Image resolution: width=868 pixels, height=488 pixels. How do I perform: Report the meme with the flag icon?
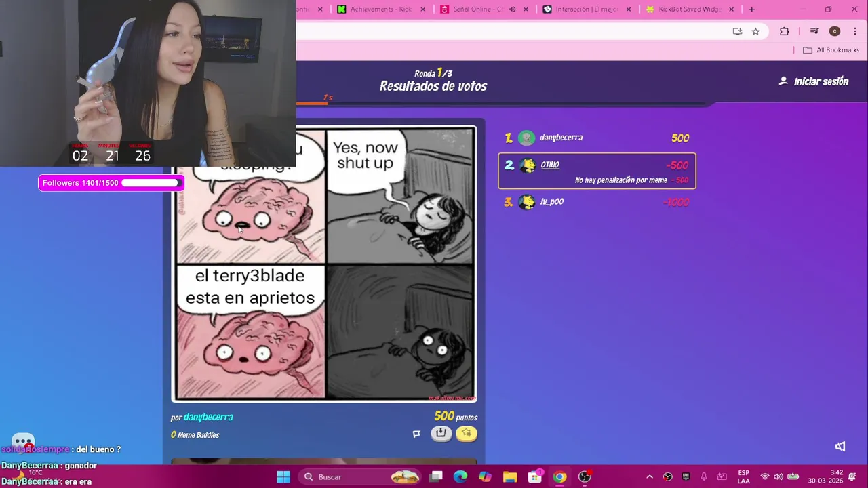(x=416, y=434)
